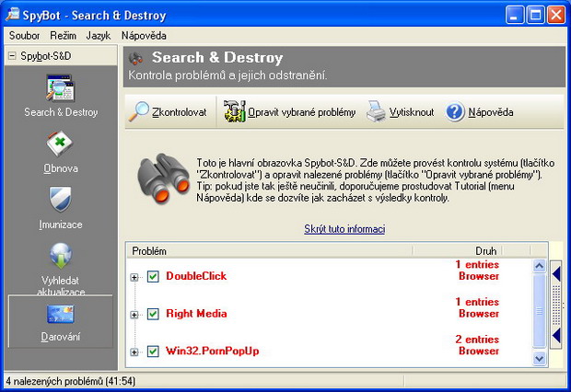The image size is (571, 392).
Task: Click the Problém column header
Action: [270, 251]
